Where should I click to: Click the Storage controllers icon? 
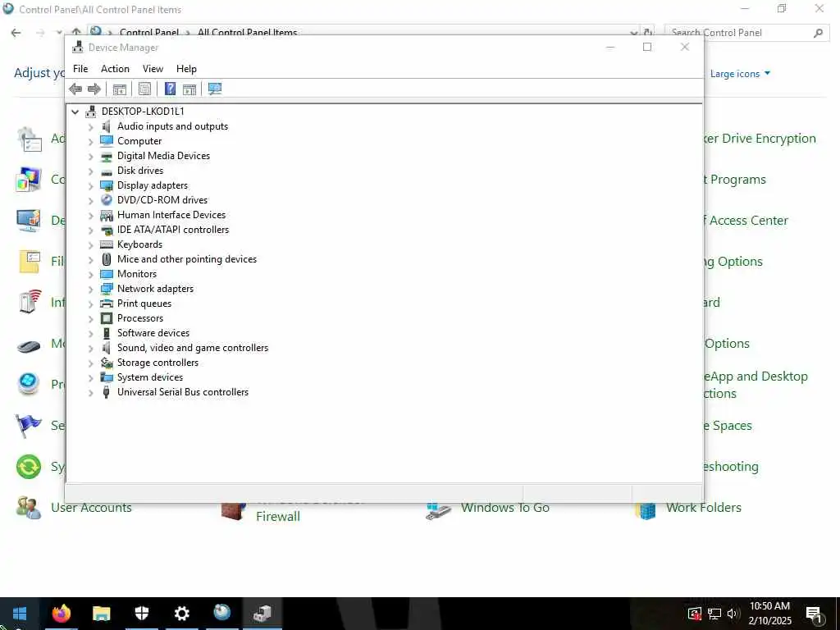107,363
